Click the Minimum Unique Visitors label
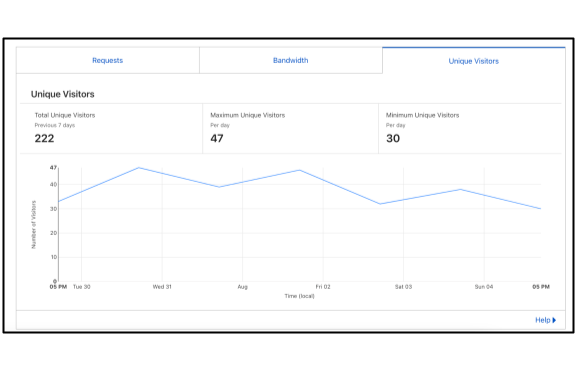Screen dimensions: 576x384 pos(422,115)
